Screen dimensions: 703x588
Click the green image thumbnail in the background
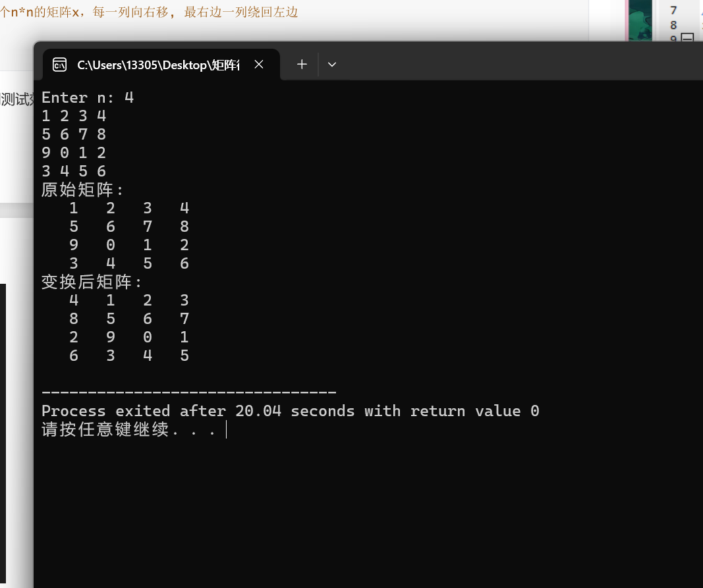click(640, 20)
